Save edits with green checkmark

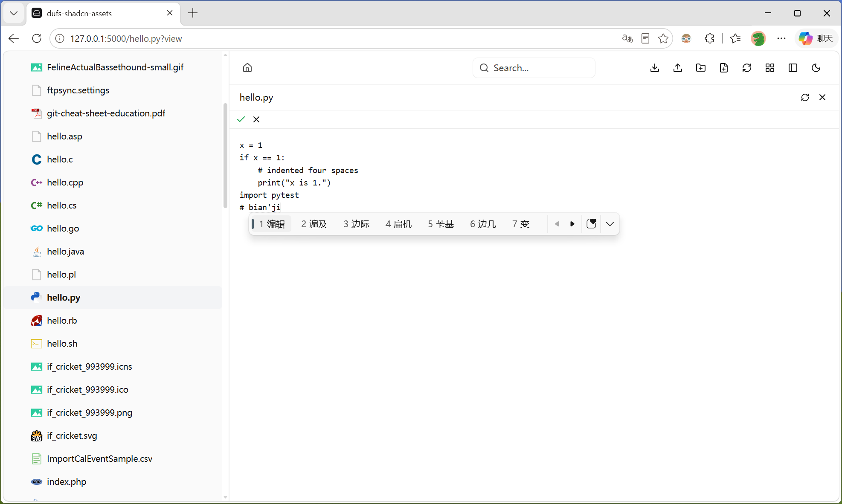[x=241, y=119]
